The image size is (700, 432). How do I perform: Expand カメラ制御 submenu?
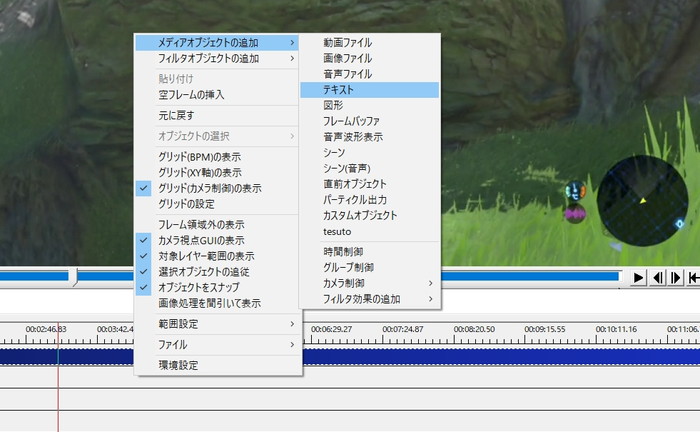click(x=370, y=283)
